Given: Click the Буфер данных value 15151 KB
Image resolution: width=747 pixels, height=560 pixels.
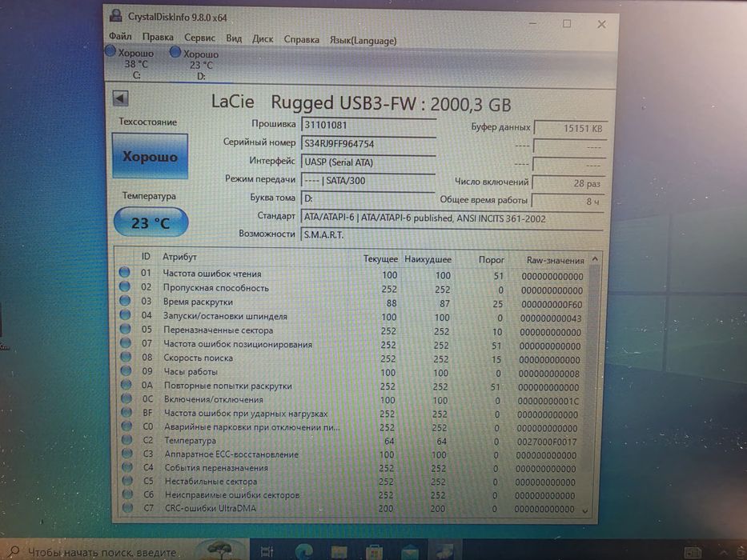Looking at the screenshot, I should point(570,128).
